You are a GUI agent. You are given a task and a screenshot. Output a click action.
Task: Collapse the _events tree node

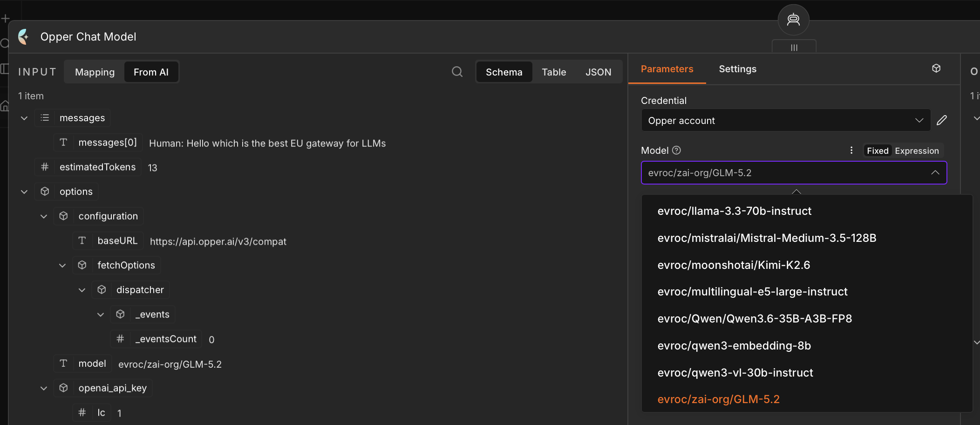tap(101, 315)
